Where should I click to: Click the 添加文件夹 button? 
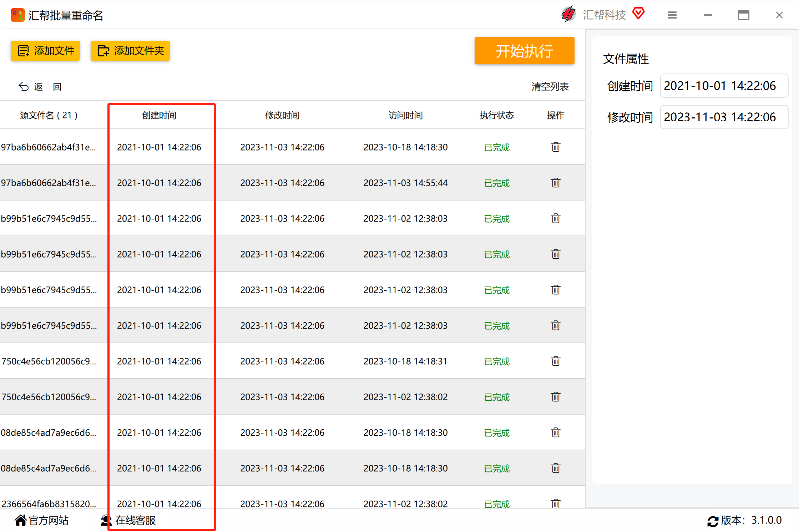[130, 51]
